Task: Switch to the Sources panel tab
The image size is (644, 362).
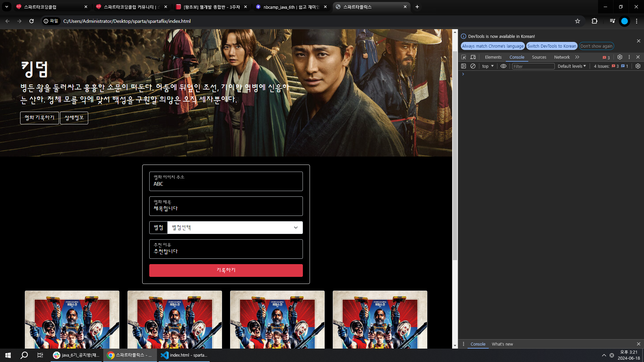Action: [x=539, y=57]
